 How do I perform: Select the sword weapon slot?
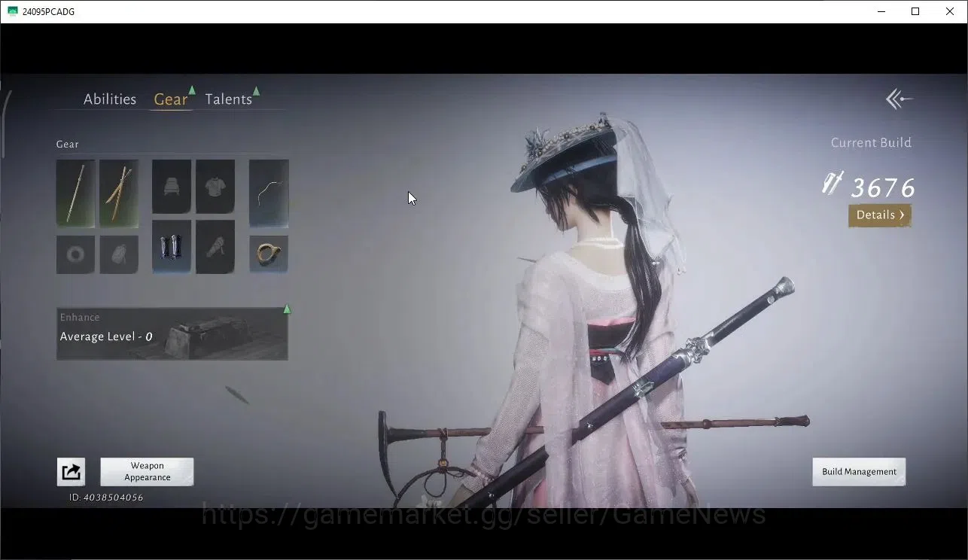coord(75,193)
